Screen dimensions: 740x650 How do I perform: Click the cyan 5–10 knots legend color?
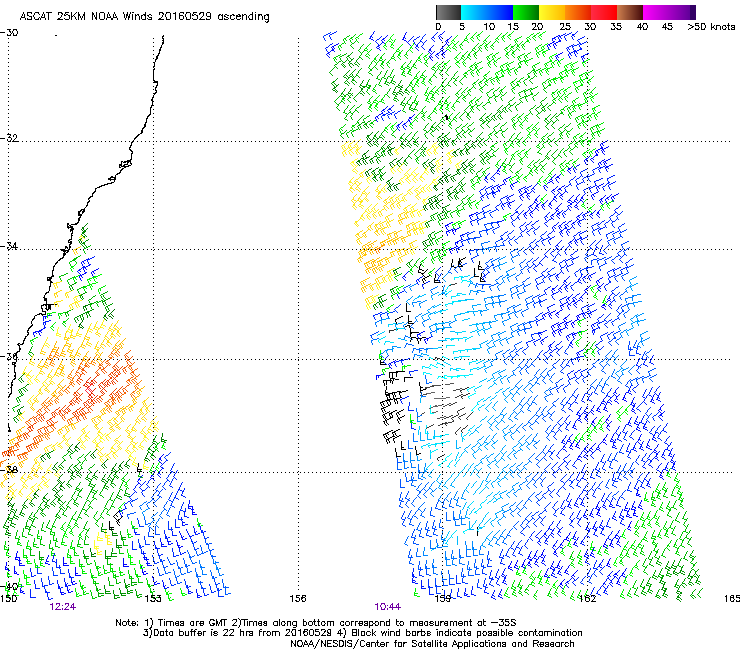(x=474, y=12)
